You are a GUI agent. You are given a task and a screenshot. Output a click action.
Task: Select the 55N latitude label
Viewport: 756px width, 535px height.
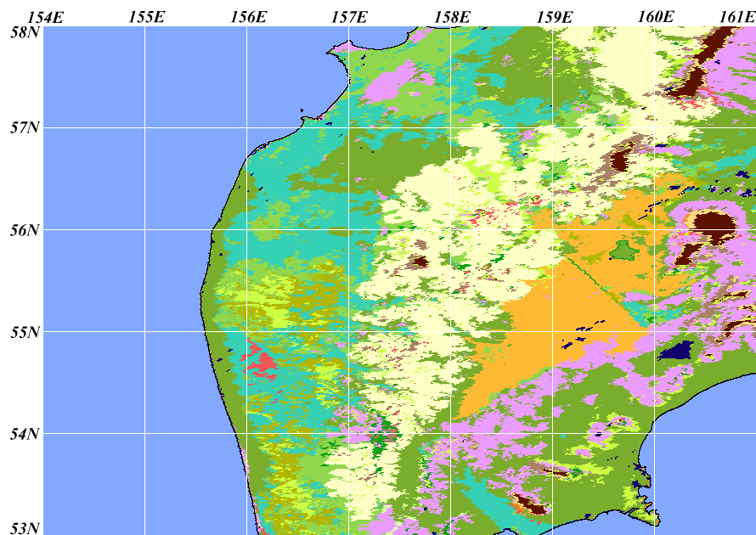click(25, 332)
